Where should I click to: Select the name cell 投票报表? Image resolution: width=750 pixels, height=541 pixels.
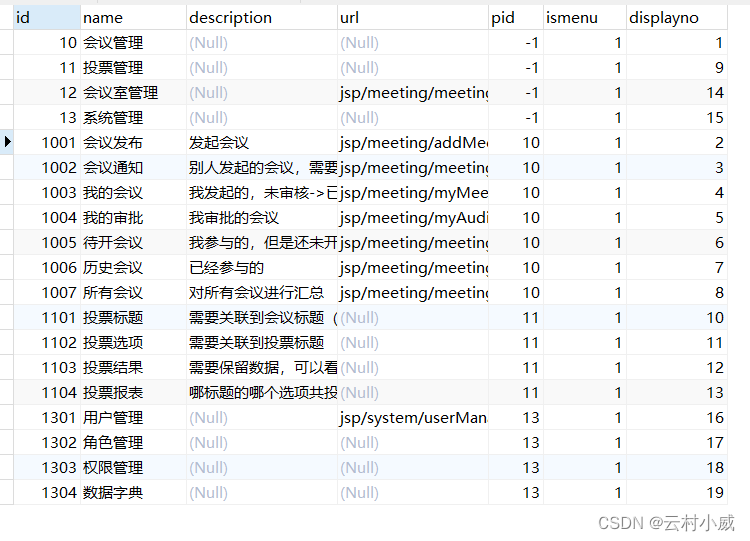pos(133,392)
